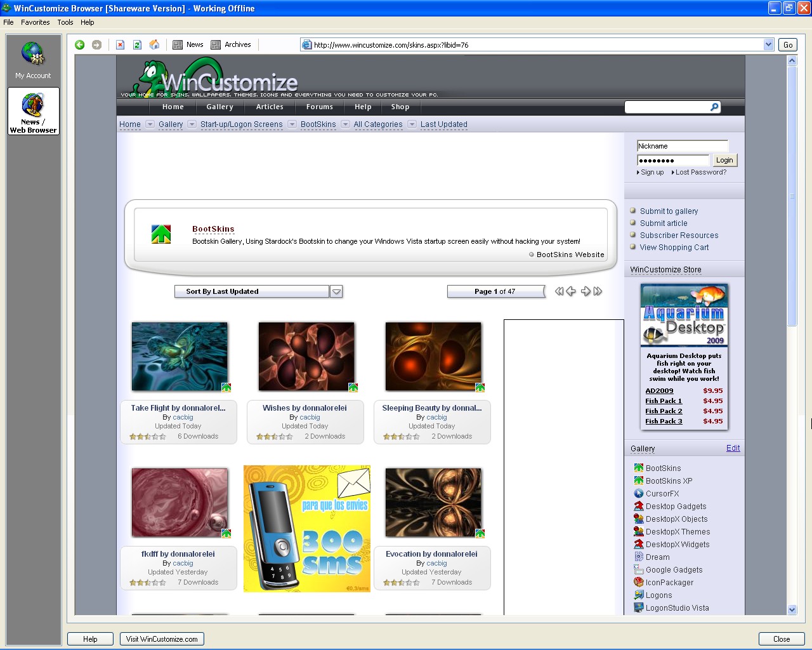Viewport: 812px width, 650px height.
Task: Click the Go button
Action: [x=788, y=44]
